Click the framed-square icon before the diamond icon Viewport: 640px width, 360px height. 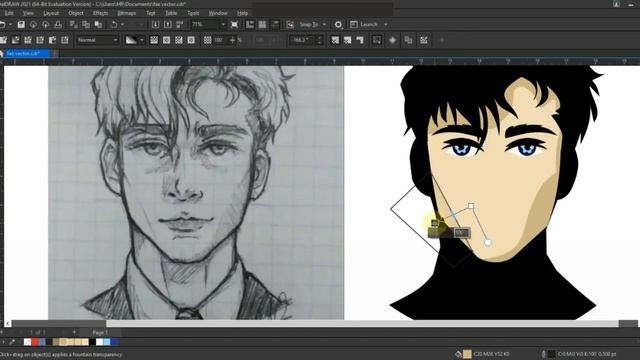[x=376, y=40]
